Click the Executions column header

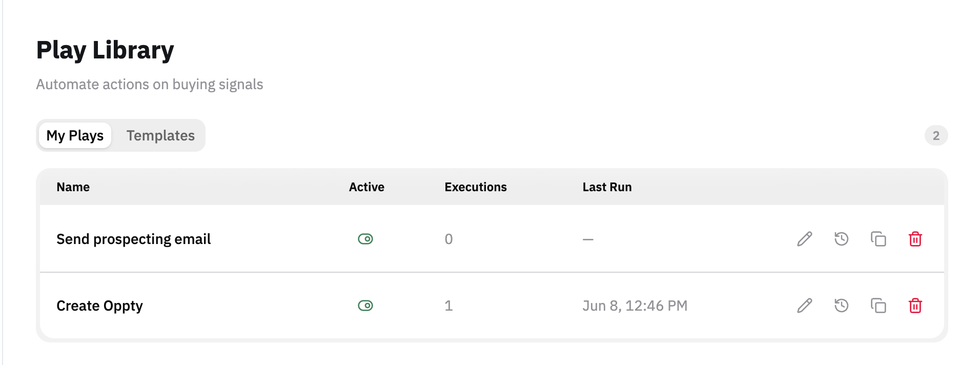click(476, 187)
